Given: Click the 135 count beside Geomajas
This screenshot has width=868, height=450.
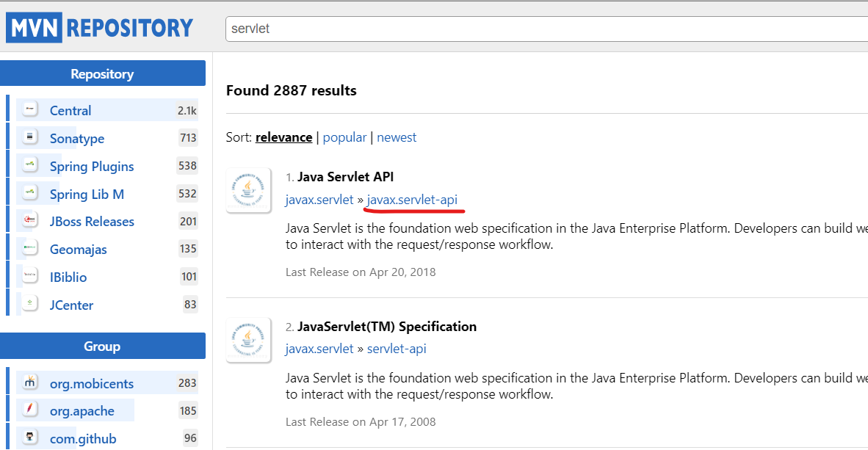Looking at the screenshot, I should click(188, 249).
